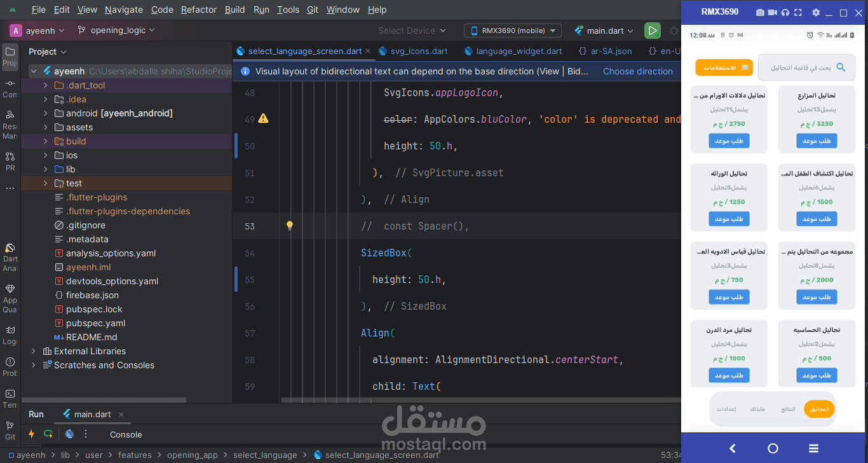Screen dimensions: 868x463
Task: Book appointment on تحاليل الحساسيه card
Action: click(x=817, y=375)
